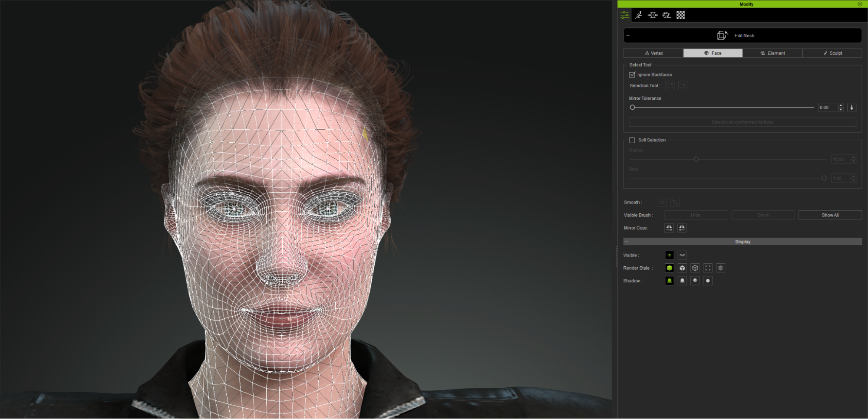Click Soft Selection Radius slider handle
868x419 pixels.
pos(696,159)
